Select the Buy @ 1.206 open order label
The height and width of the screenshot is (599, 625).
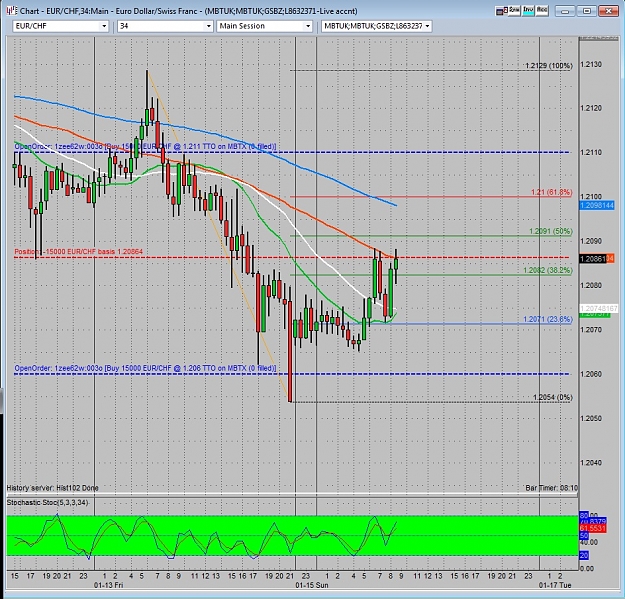(x=145, y=368)
